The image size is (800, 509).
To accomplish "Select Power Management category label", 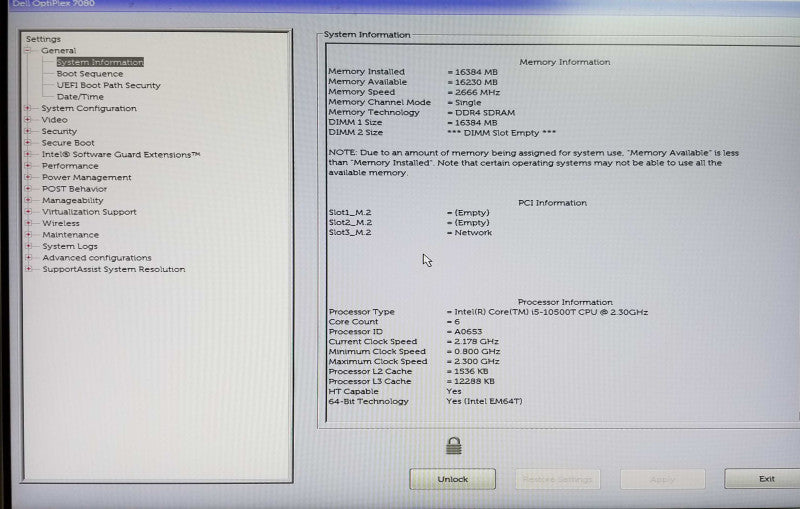I will click(x=87, y=177).
